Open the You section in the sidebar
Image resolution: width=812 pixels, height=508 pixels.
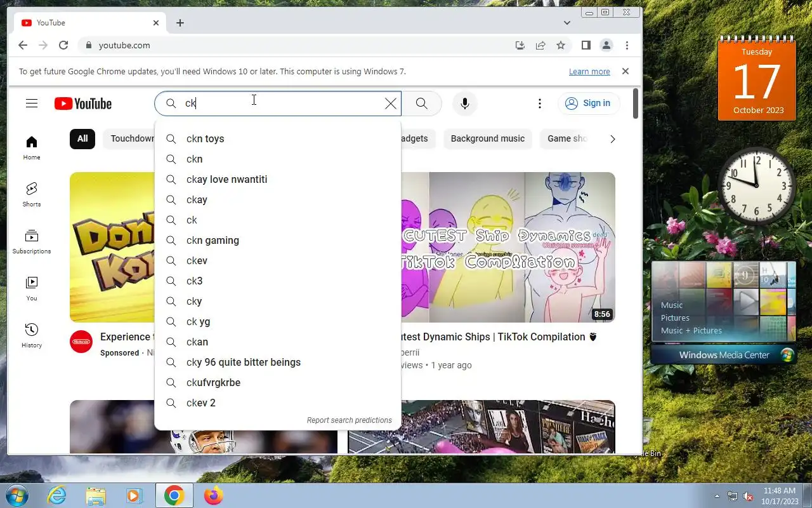pyautogui.click(x=32, y=289)
